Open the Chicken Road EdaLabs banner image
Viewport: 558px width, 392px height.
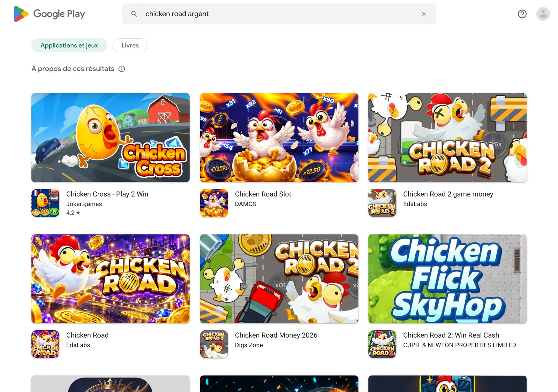click(111, 279)
